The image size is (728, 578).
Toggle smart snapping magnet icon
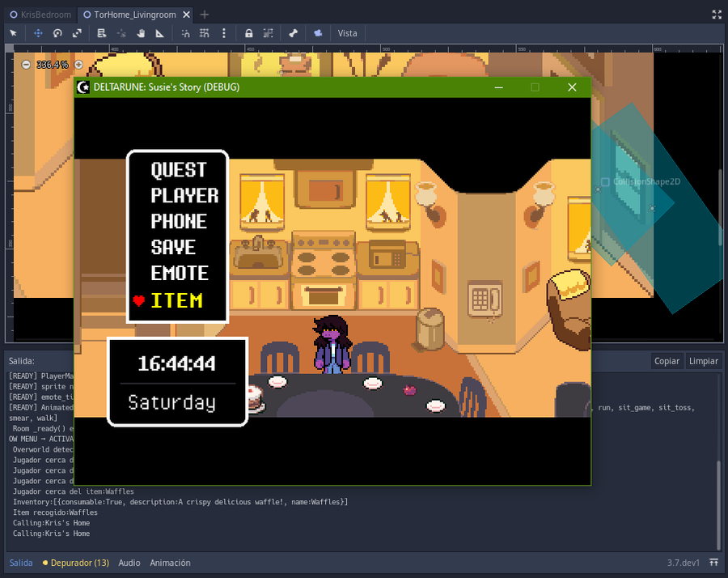tap(185, 33)
